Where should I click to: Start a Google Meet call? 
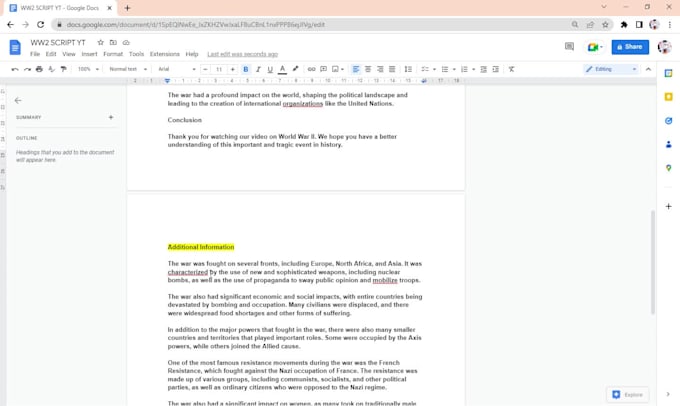[x=595, y=47]
